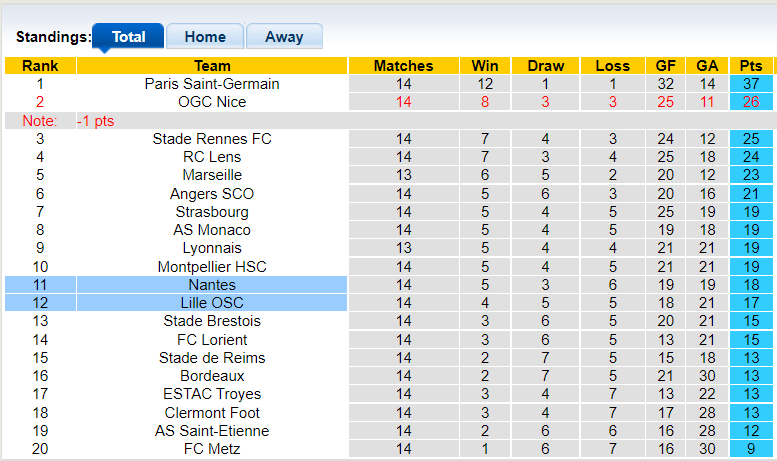Select the highlighted Nantes row
This screenshot has height=461, width=777.
pyautogui.click(x=212, y=285)
